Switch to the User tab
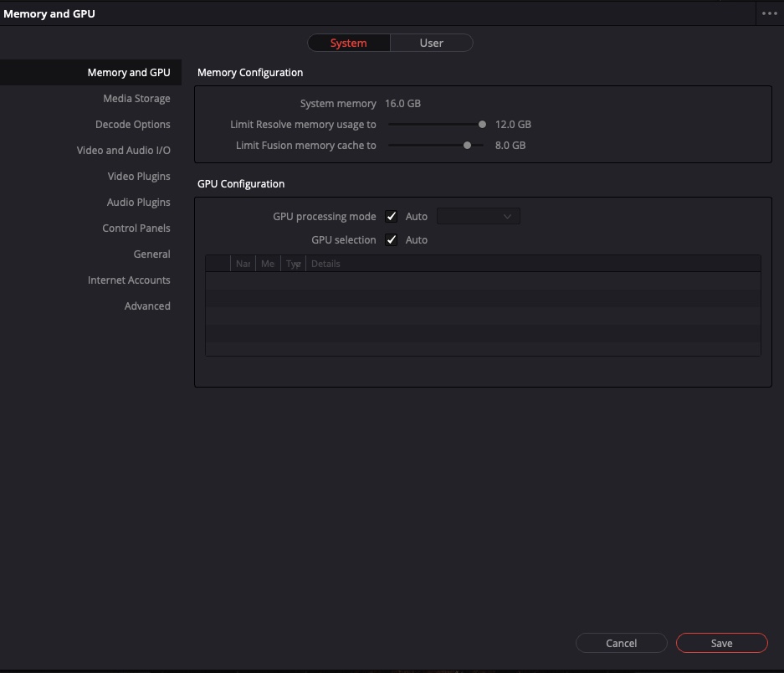This screenshot has width=784, height=673. [x=431, y=43]
